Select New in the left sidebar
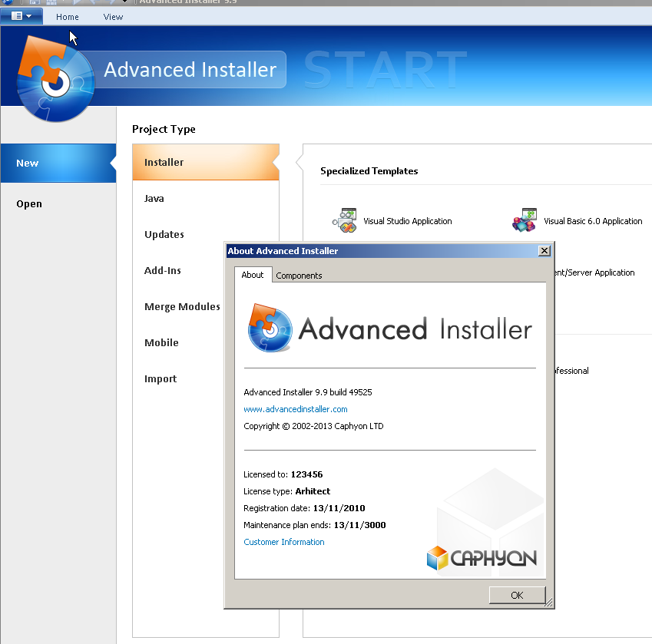 pos(58,163)
